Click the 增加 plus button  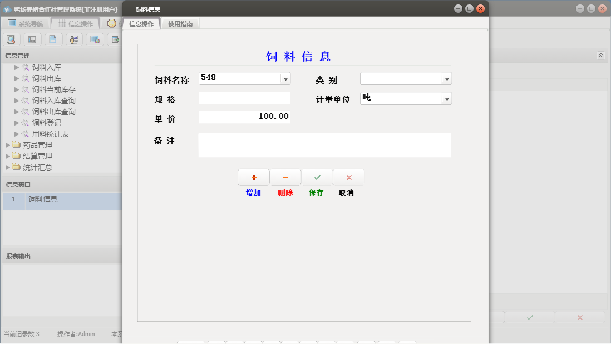[254, 177]
